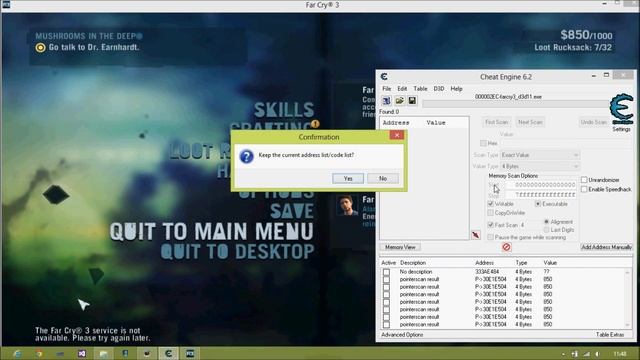Activate the No description entry checkbox
Viewport: 640px width, 360px height.
pos(386,272)
